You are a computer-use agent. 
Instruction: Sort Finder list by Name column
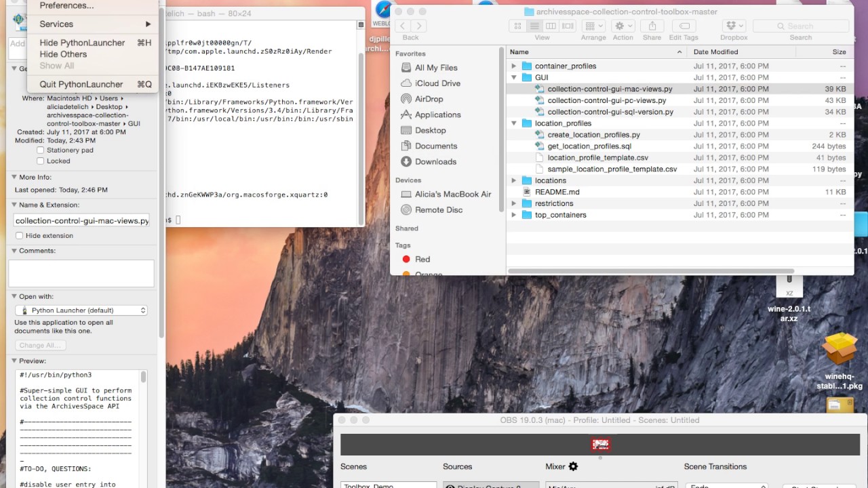[596, 52]
